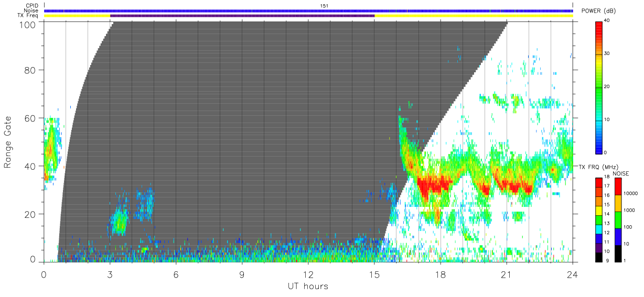Click the 20 tick on POWER scale
644x297 pixels.
point(607,86)
